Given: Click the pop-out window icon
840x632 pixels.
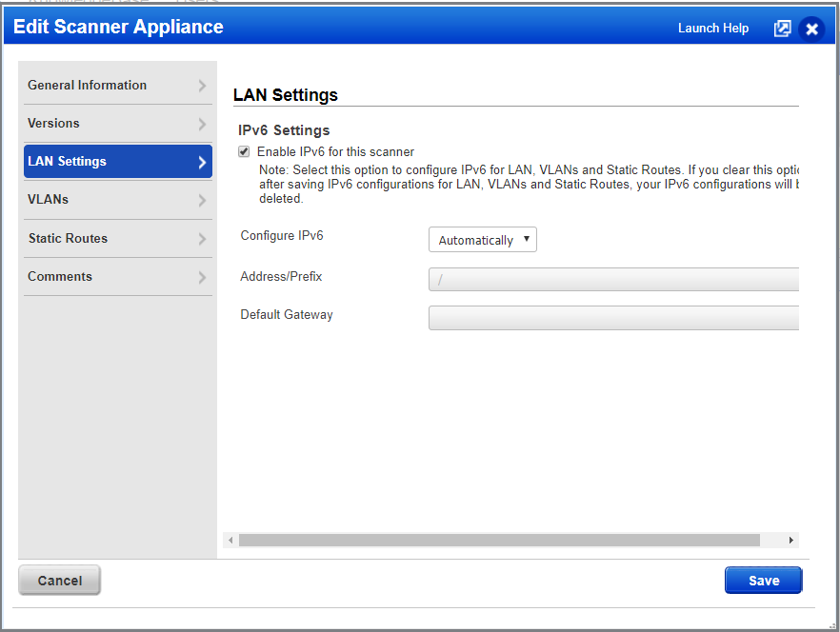Looking at the screenshot, I should click(782, 29).
